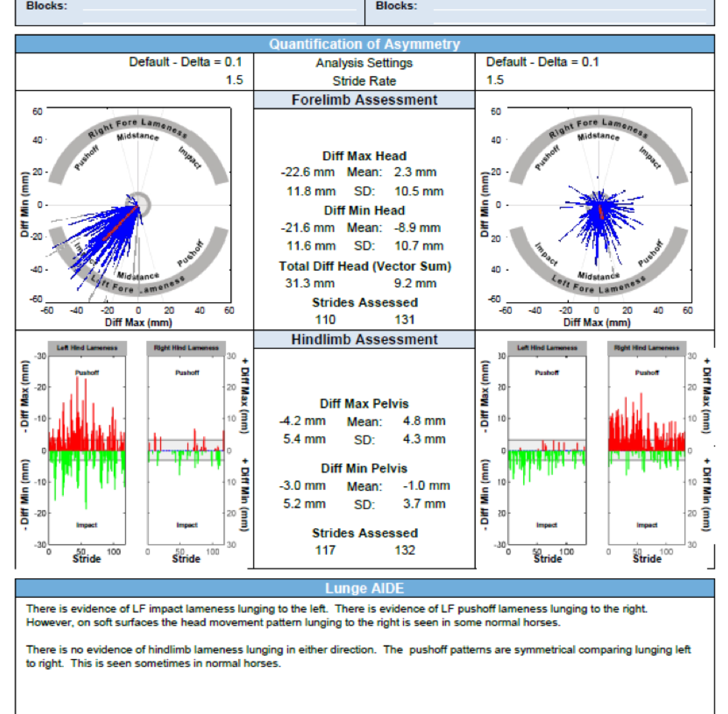Select the 31.3 mm total diff value
Viewport: 728px width, 714px height.
click(310, 283)
